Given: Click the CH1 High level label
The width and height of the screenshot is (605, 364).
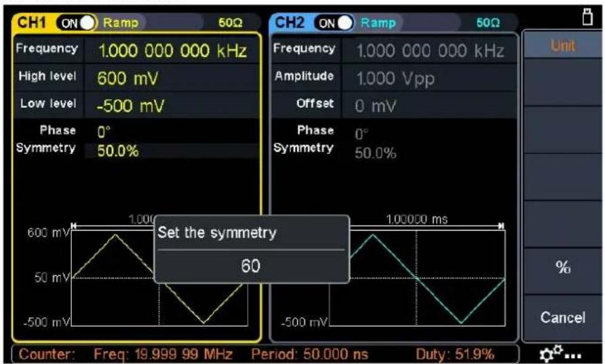Looking at the screenshot, I should coord(47,77).
